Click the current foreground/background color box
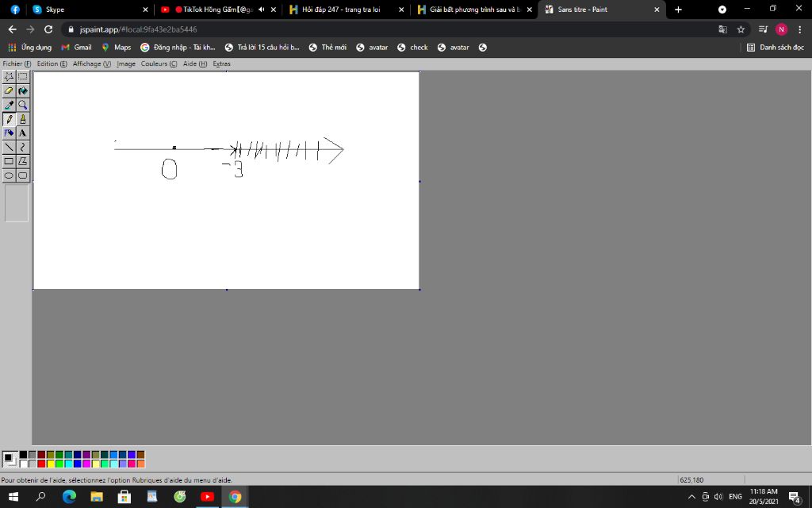This screenshot has height=508, width=812. click(x=10, y=460)
